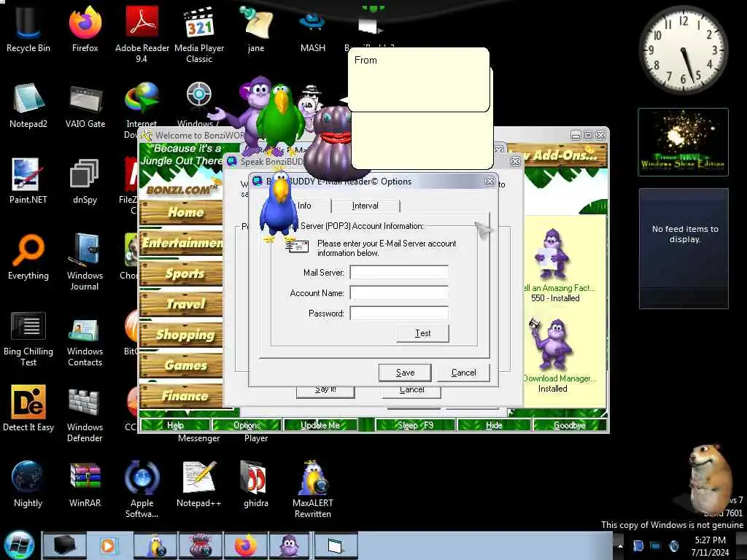Open Home in BonziWORLD sidebar
This screenshot has width=747, height=560.
pyautogui.click(x=181, y=212)
